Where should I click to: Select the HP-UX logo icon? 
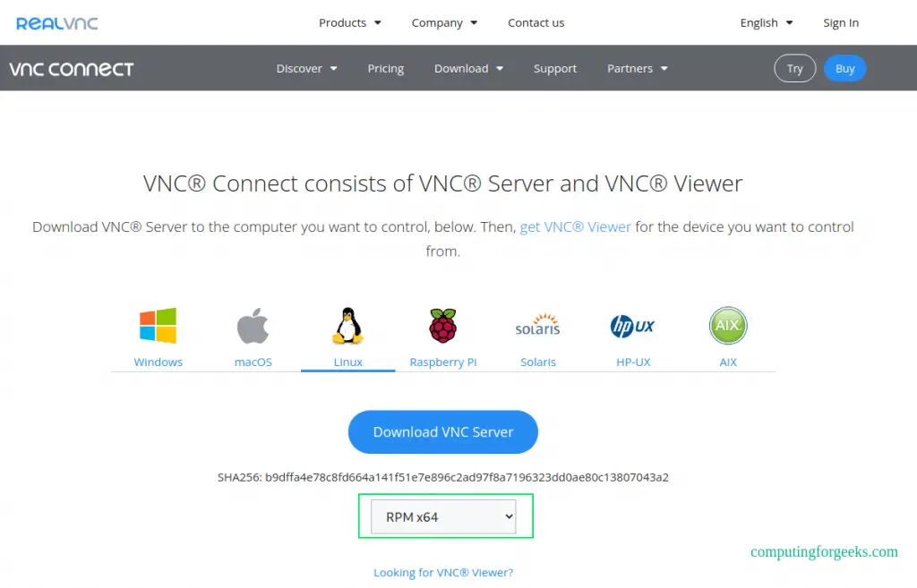pyautogui.click(x=633, y=326)
